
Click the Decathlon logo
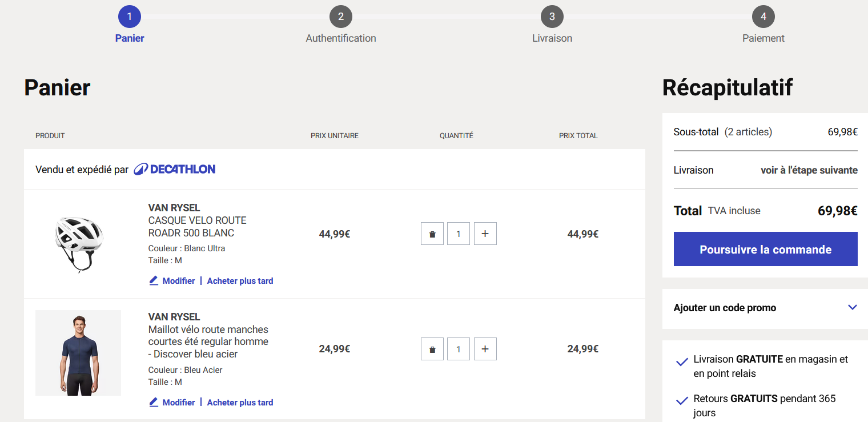(x=174, y=169)
